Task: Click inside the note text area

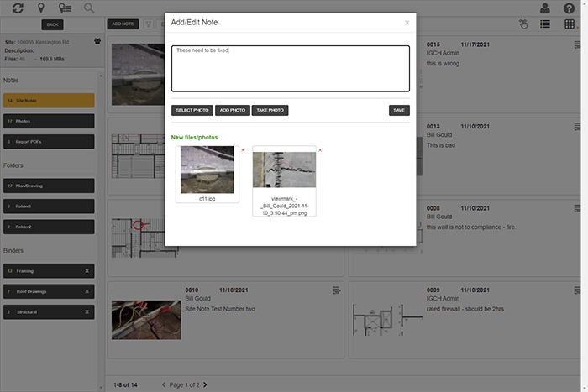Action: [290, 67]
